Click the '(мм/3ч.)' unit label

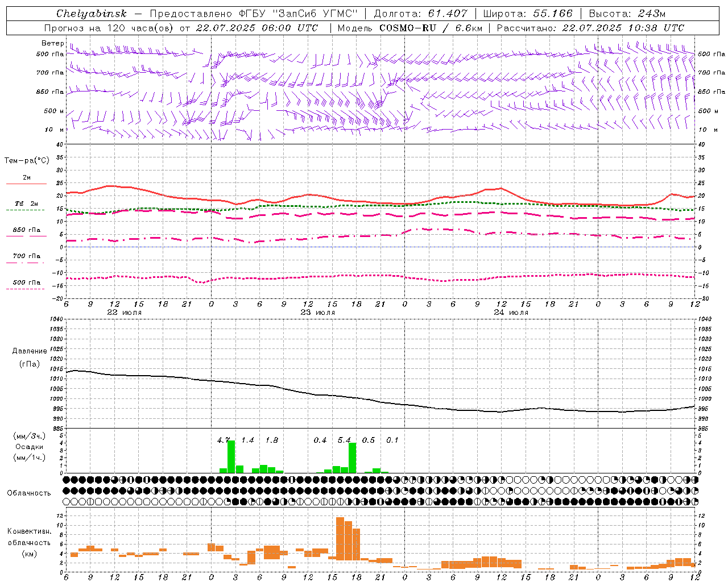pos(30,436)
